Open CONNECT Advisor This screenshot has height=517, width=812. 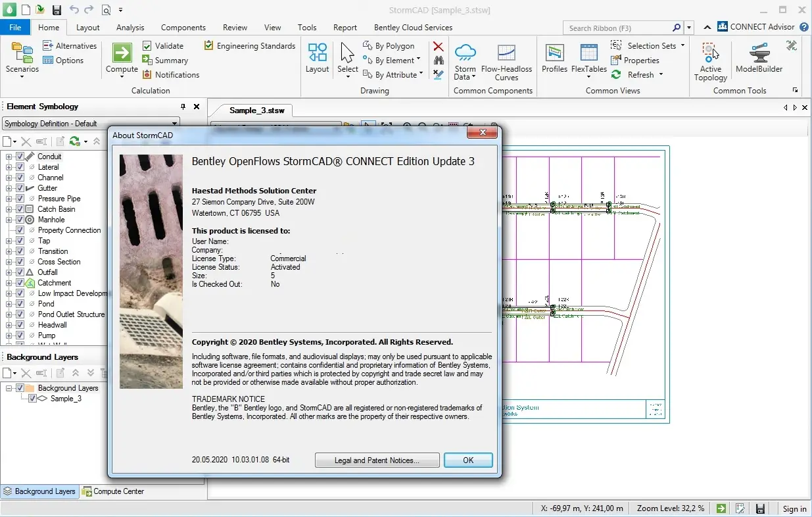coord(757,27)
